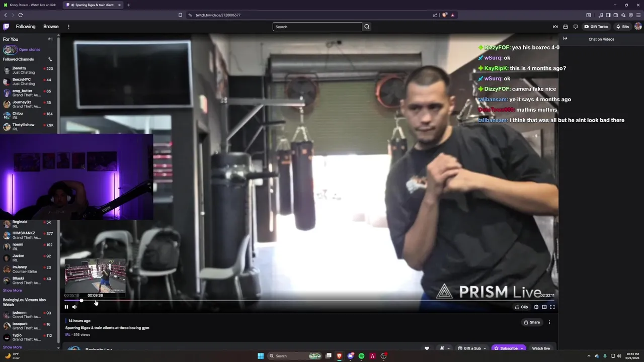
Task: Open stories link in sidebar
Action: 30,49
